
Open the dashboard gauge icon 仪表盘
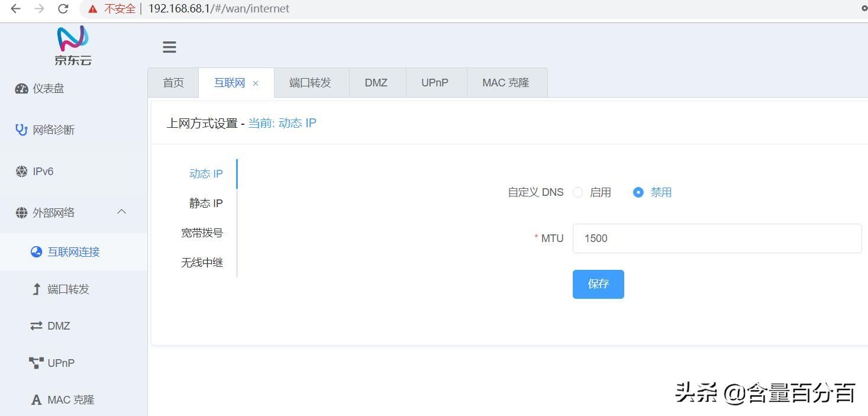point(22,89)
